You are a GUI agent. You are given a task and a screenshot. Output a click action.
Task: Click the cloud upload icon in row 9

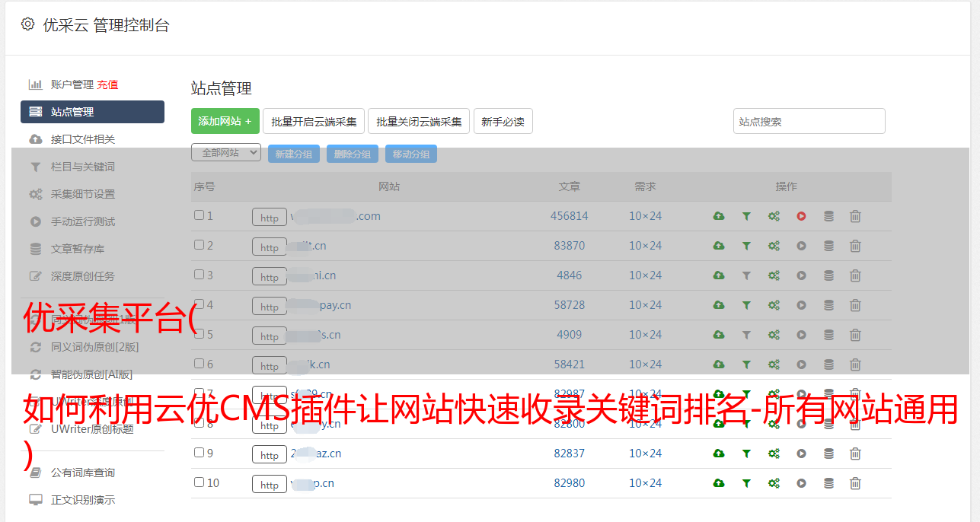click(719, 454)
